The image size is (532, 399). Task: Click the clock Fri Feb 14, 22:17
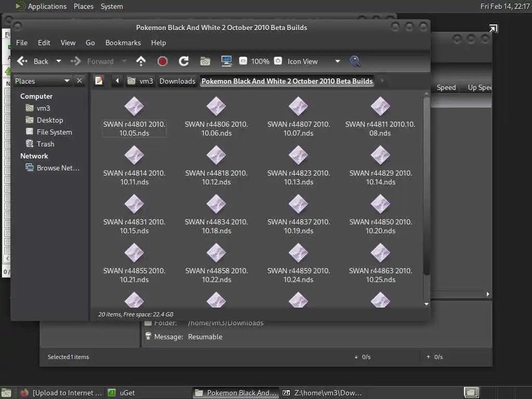point(505,6)
